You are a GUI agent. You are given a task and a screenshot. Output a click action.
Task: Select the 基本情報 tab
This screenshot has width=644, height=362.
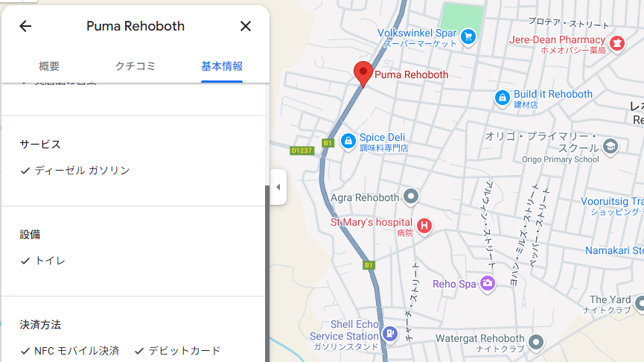click(x=222, y=66)
